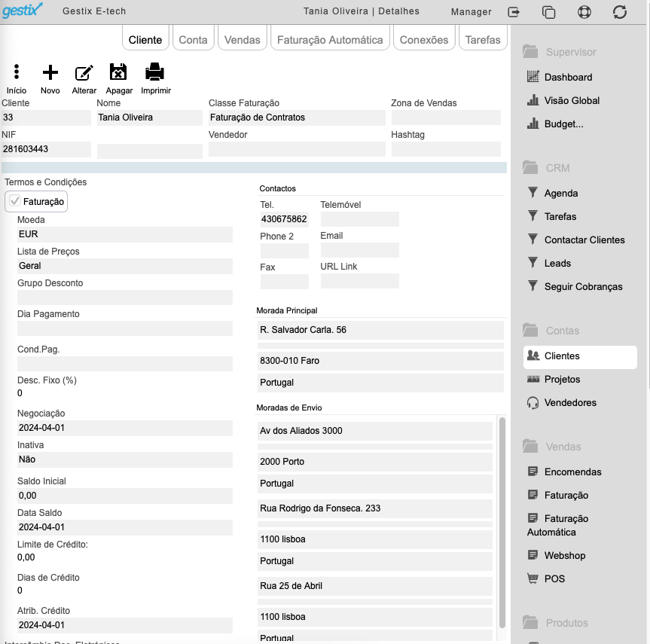This screenshot has height=644, width=650.
Task: Switch to the Tarefas tab
Action: pos(483,39)
